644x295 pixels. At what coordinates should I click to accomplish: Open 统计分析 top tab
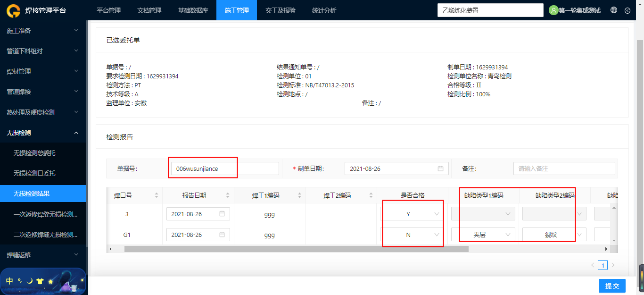click(x=324, y=10)
